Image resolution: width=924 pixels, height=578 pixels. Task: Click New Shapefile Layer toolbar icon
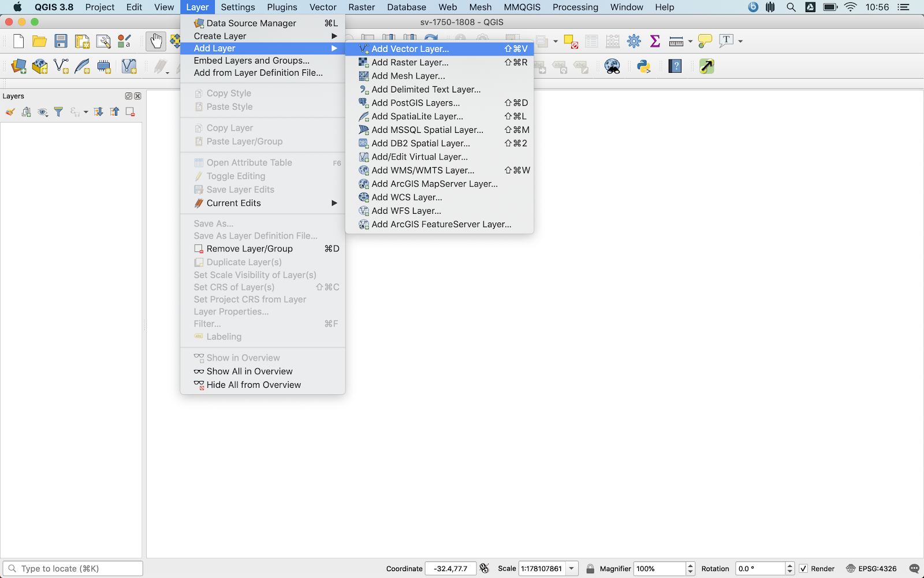(x=61, y=66)
